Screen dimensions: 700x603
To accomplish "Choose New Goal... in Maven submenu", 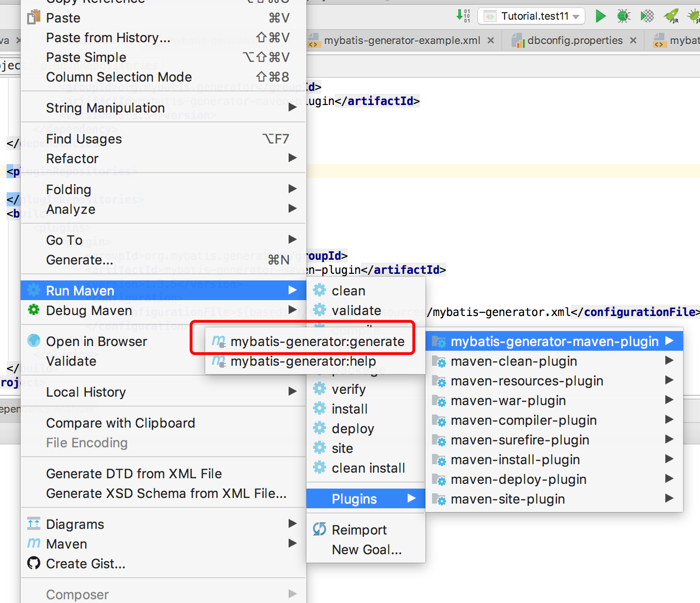I will click(366, 550).
